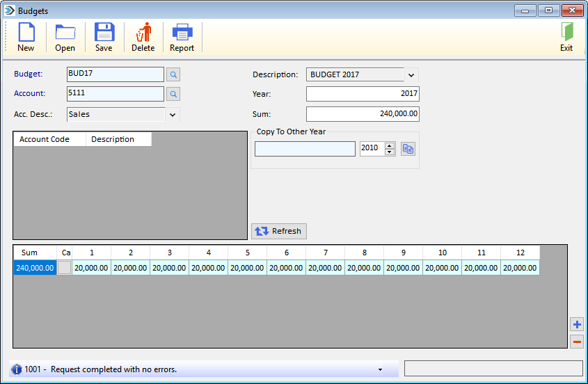Select the month 11 cell with 20,000.00
The image size is (588, 384).
tap(482, 268)
